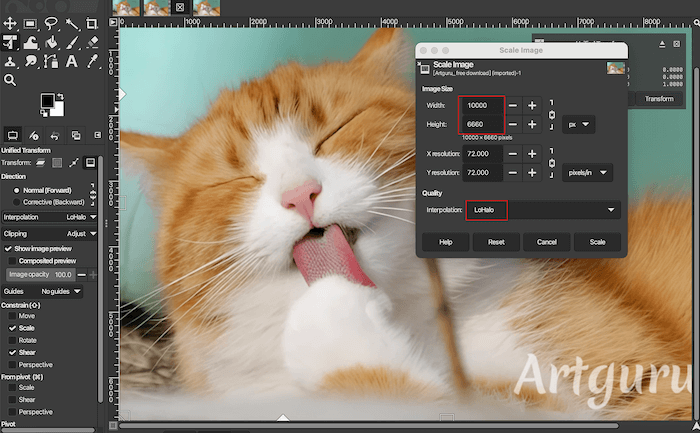Screen dimensions: 700x433
Task: Select the Fuzzy Select magic wand tool
Action: click(72, 23)
